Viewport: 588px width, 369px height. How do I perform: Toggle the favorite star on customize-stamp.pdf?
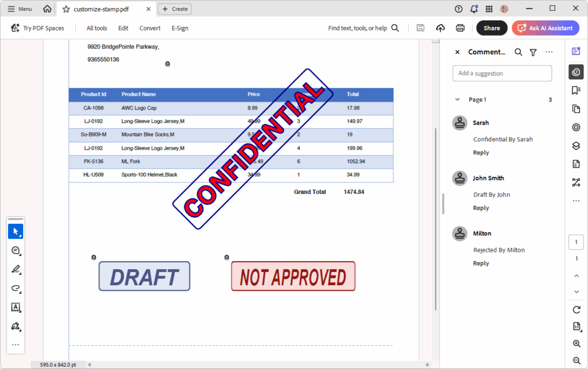coord(67,9)
